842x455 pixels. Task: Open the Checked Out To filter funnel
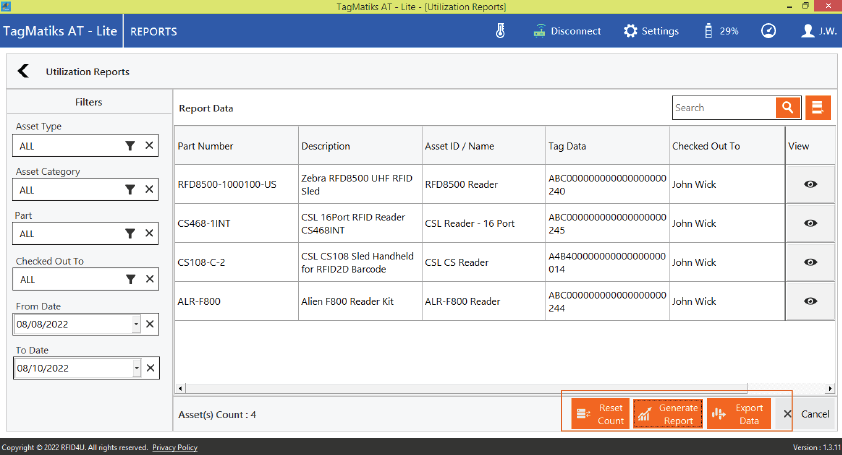tap(130, 279)
